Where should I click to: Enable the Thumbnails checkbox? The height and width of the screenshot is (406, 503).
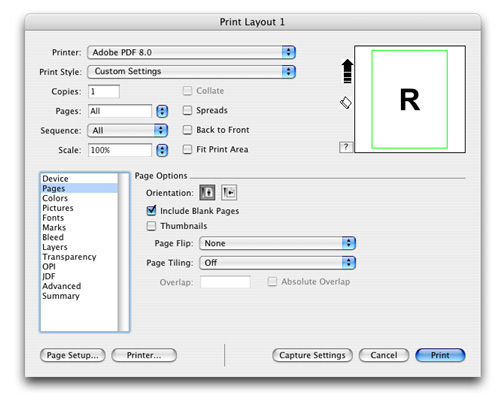(x=151, y=226)
